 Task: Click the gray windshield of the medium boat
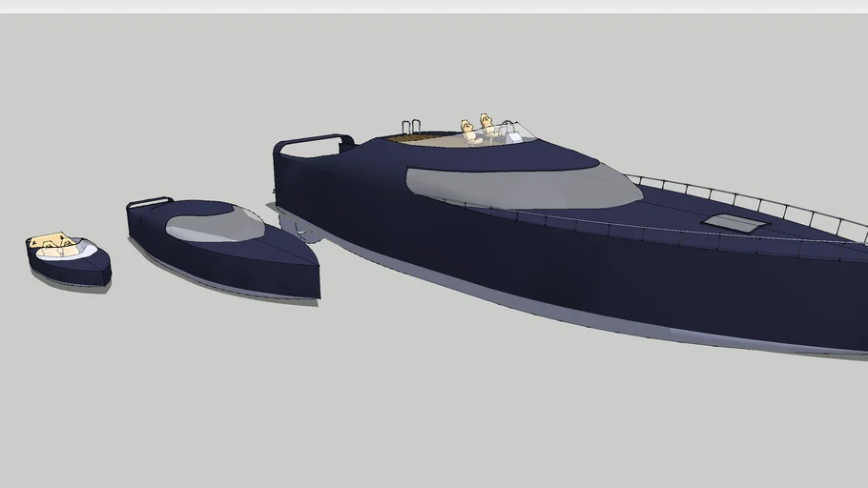pos(215,225)
